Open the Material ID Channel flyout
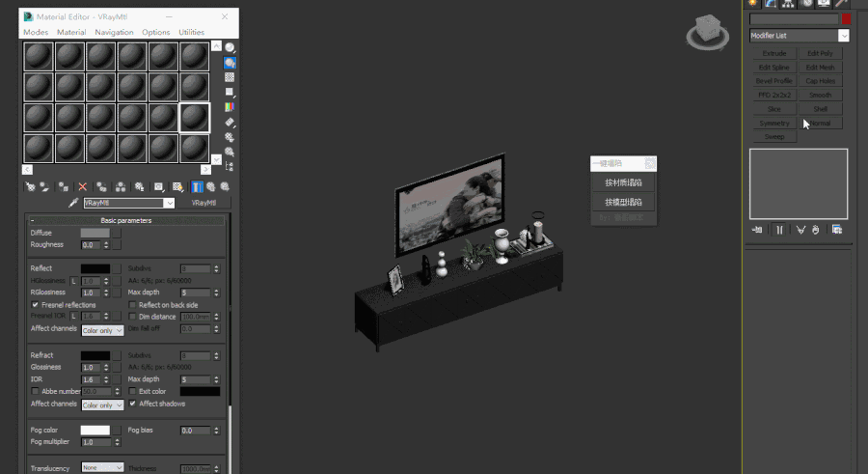This screenshot has height=474, width=868. [x=159, y=187]
